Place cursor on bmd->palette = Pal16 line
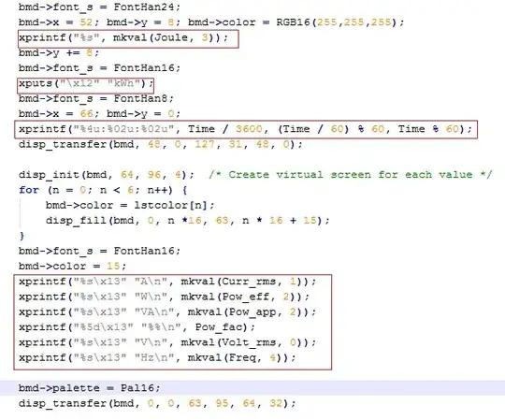 (x=89, y=388)
